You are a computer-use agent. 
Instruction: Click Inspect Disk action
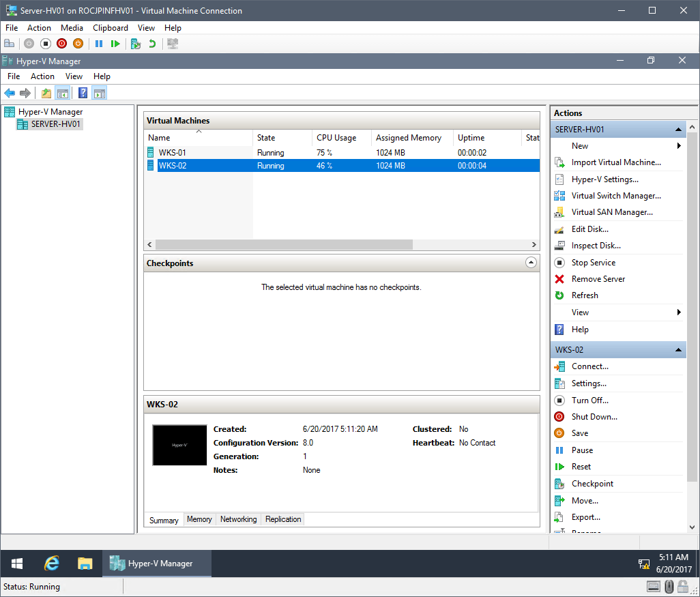tap(596, 246)
